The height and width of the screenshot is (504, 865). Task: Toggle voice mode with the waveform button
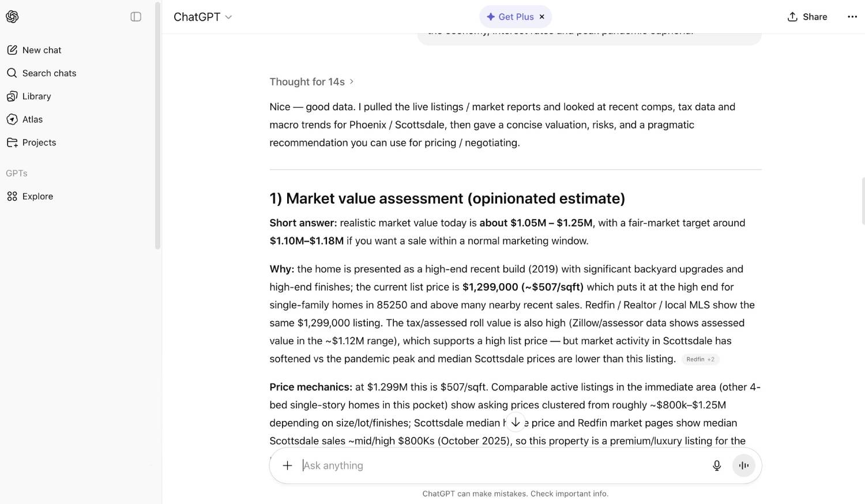(x=744, y=465)
